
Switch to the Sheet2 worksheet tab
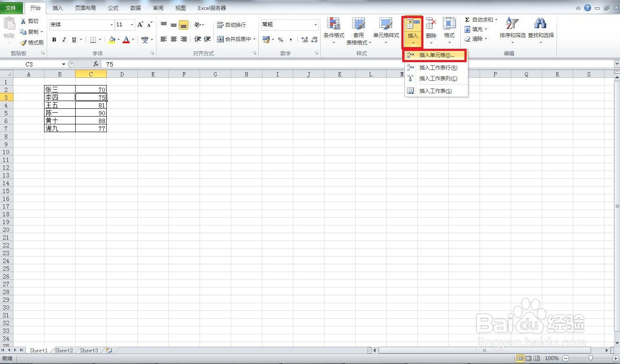point(63,350)
